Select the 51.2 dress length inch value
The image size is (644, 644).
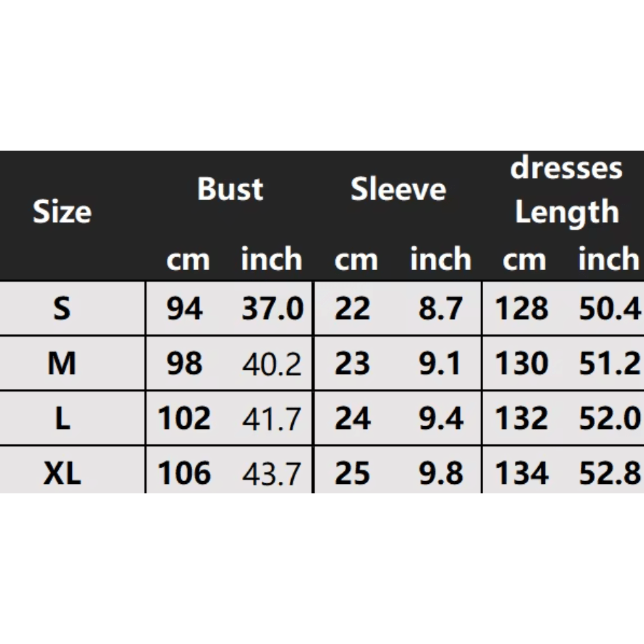click(609, 365)
